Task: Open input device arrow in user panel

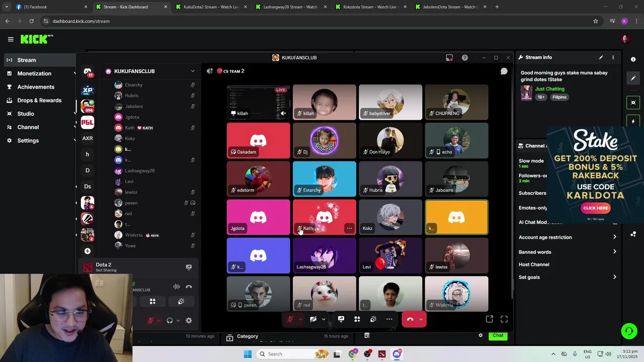Action: point(159,320)
